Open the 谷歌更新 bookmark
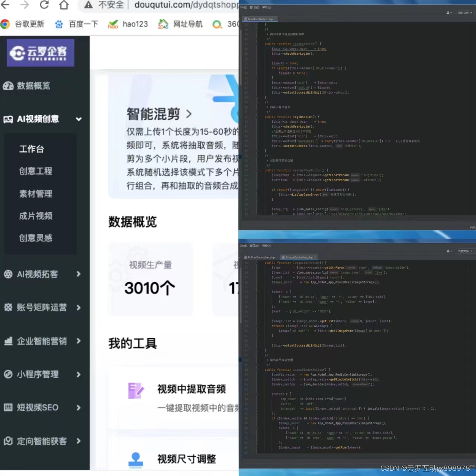 pos(23,24)
